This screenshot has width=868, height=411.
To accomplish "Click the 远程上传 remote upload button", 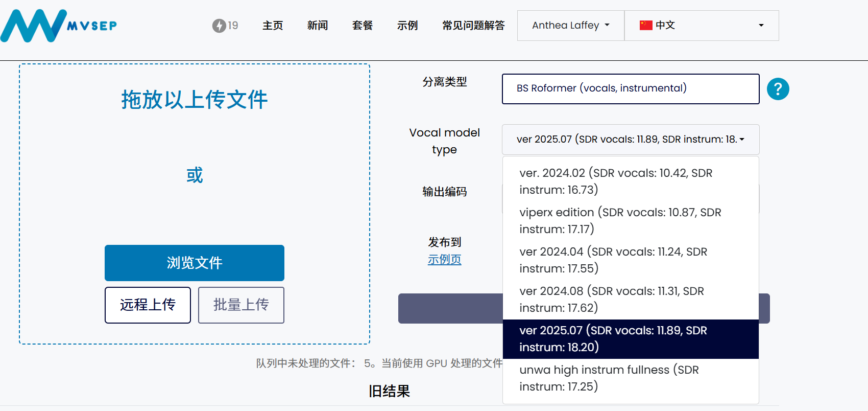I will [148, 305].
